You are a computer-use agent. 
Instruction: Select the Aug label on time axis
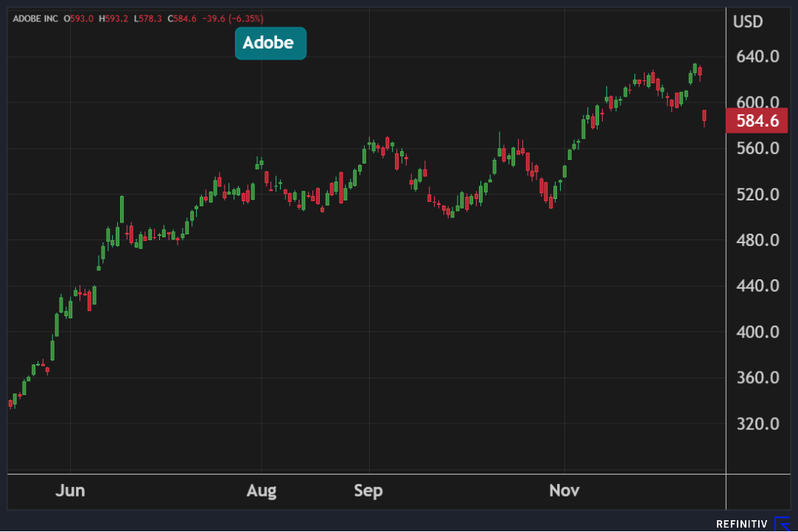point(262,491)
